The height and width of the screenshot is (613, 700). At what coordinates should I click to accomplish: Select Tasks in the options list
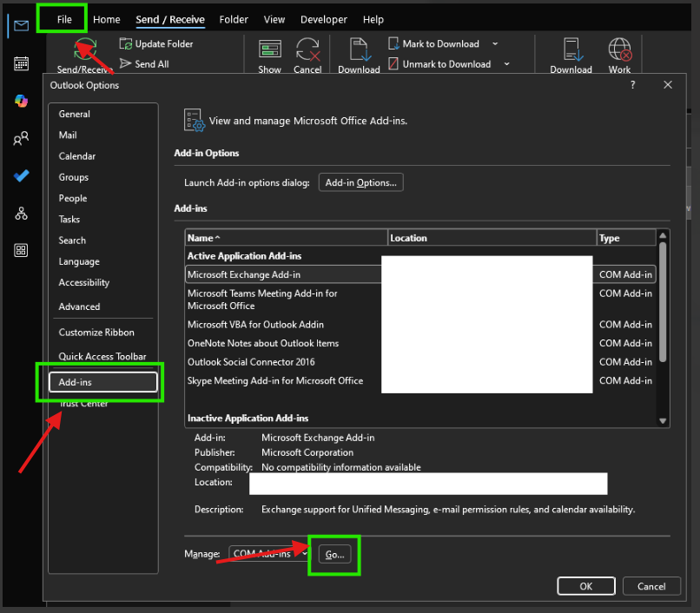(103, 219)
